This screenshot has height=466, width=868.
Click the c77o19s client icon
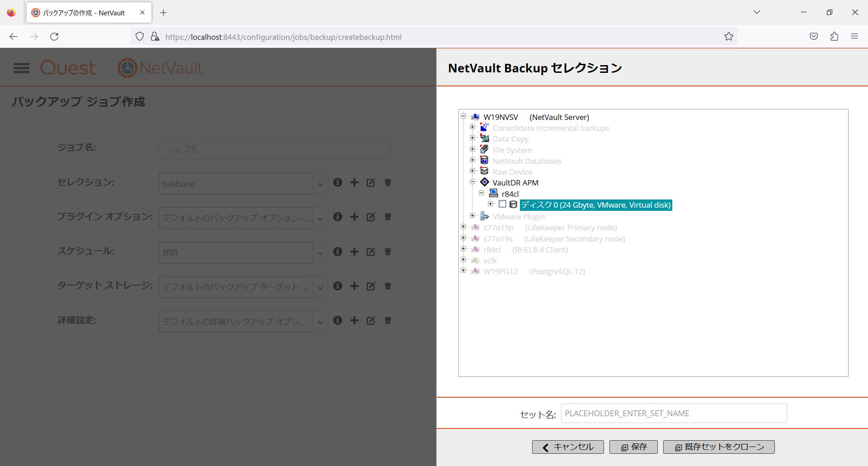pyautogui.click(x=475, y=238)
